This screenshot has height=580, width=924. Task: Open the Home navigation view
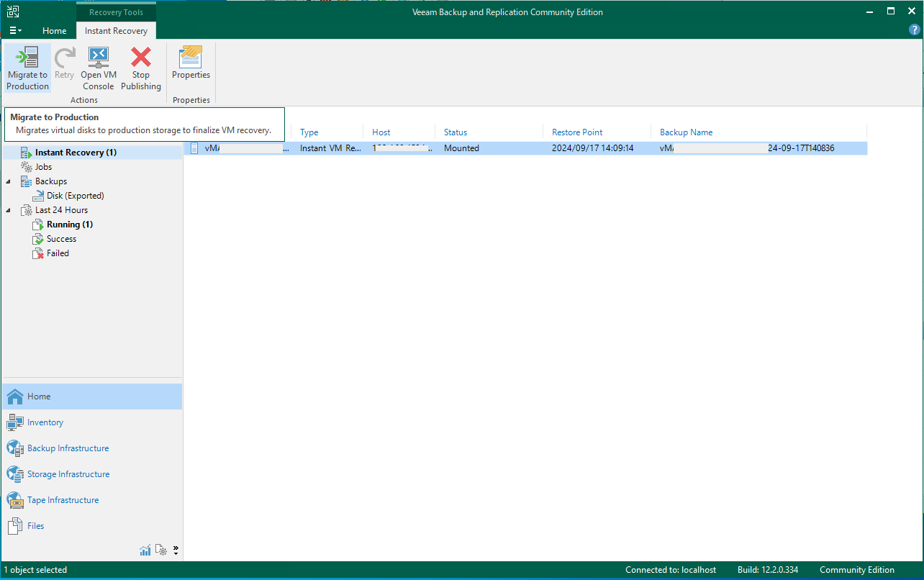click(x=92, y=397)
